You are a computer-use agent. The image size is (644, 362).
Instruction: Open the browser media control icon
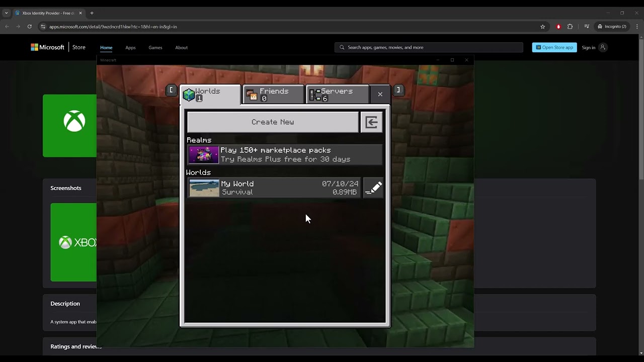[x=587, y=27]
